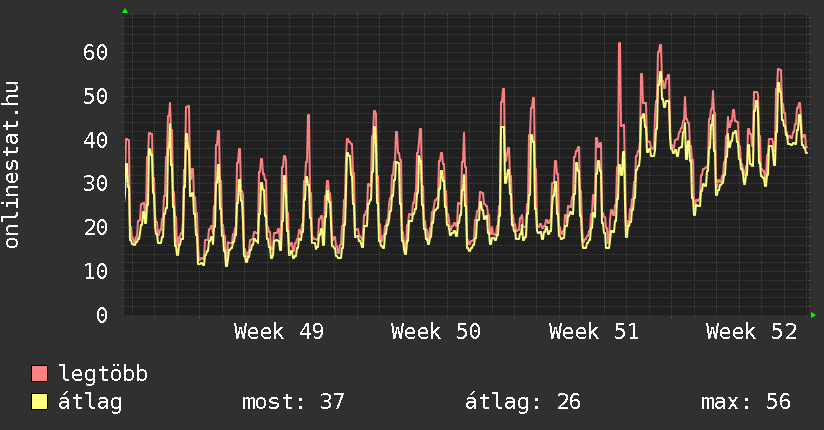Select the Week 51 axis label
Screen dimensions: 824x430
tap(594, 332)
